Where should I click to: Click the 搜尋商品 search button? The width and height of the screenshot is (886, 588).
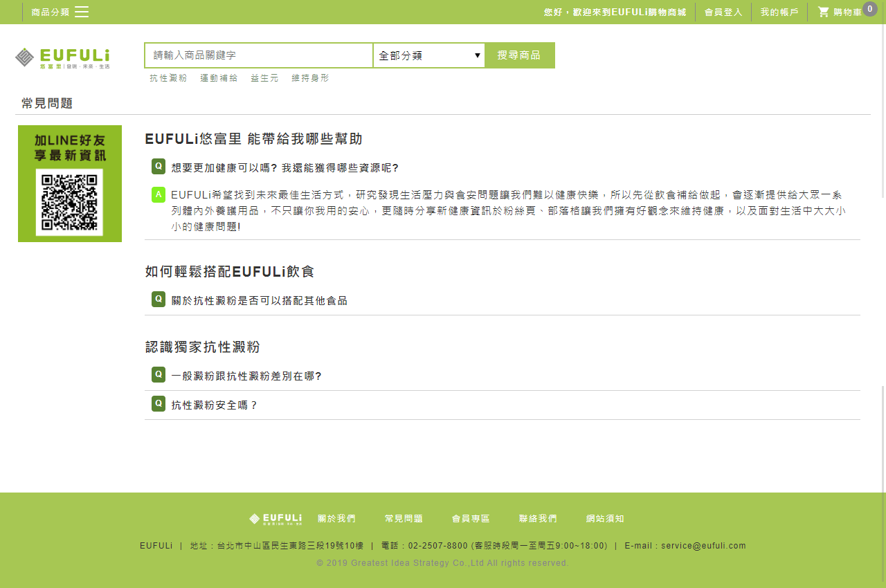[519, 55]
